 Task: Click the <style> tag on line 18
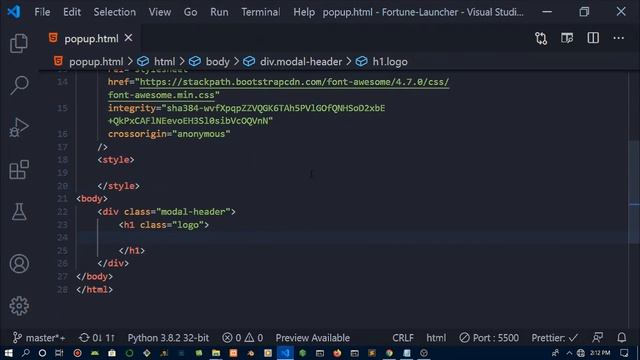pyautogui.click(x=116, y=160)
